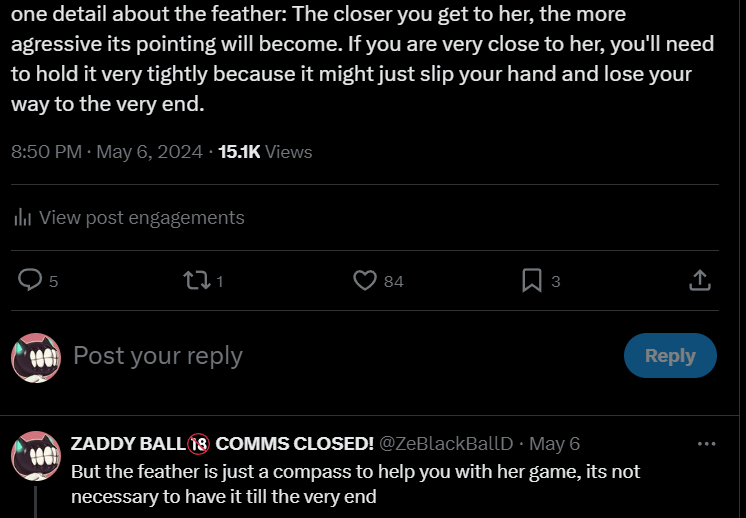
Task: Bookmark this post
Action: coord(532,281)
